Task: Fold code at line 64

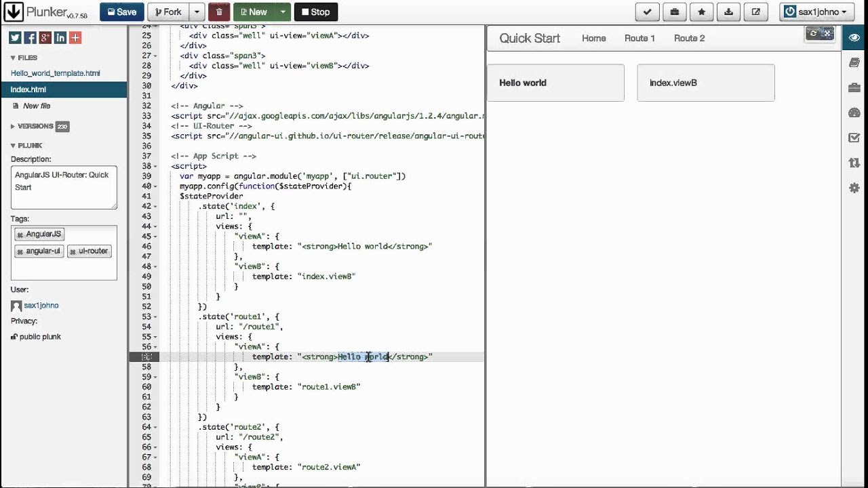Action: point(155,427)
